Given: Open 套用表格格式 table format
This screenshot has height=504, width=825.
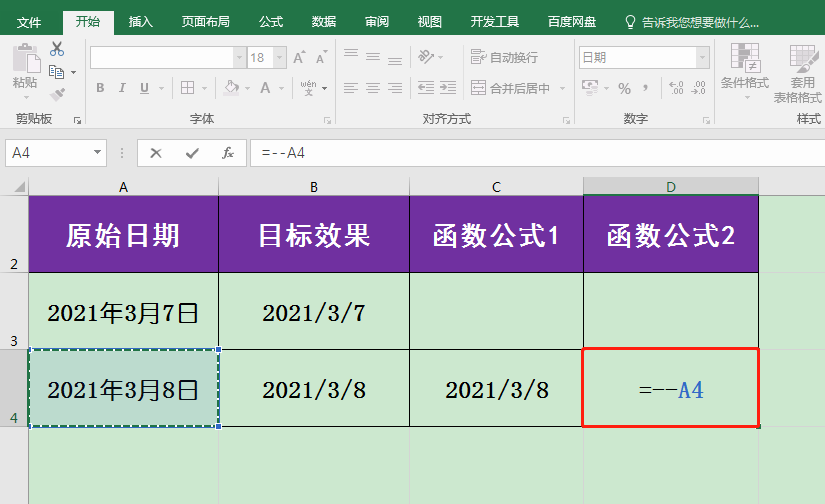Looking at the screenshot, I should 798,74.
